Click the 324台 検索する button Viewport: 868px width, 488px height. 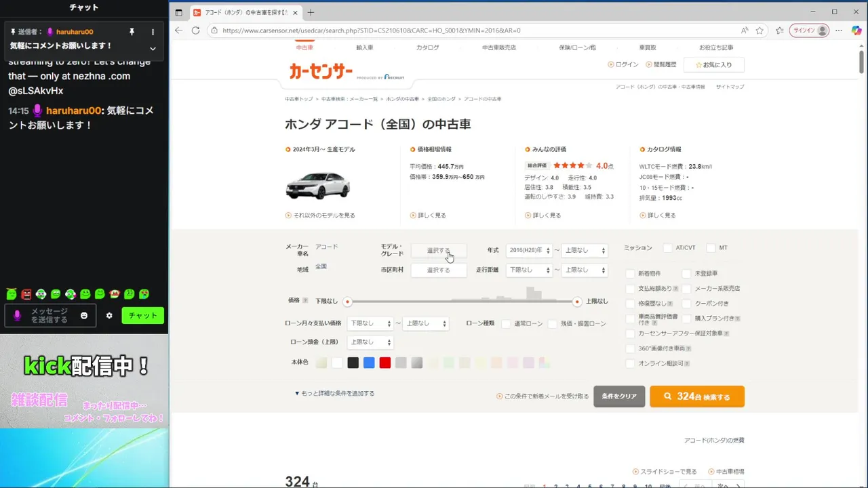[697, 396]
